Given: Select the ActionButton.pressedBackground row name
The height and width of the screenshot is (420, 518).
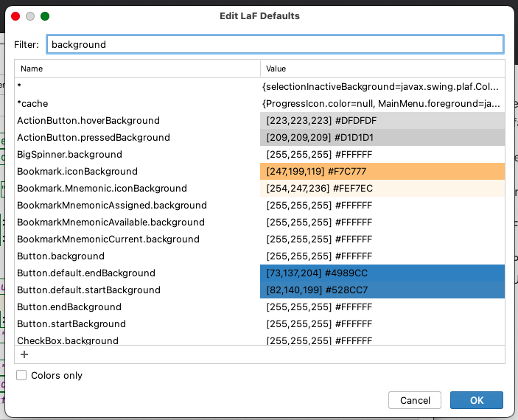Looking at the screenshot, I should pyautogui.click(x=94, y=138).
